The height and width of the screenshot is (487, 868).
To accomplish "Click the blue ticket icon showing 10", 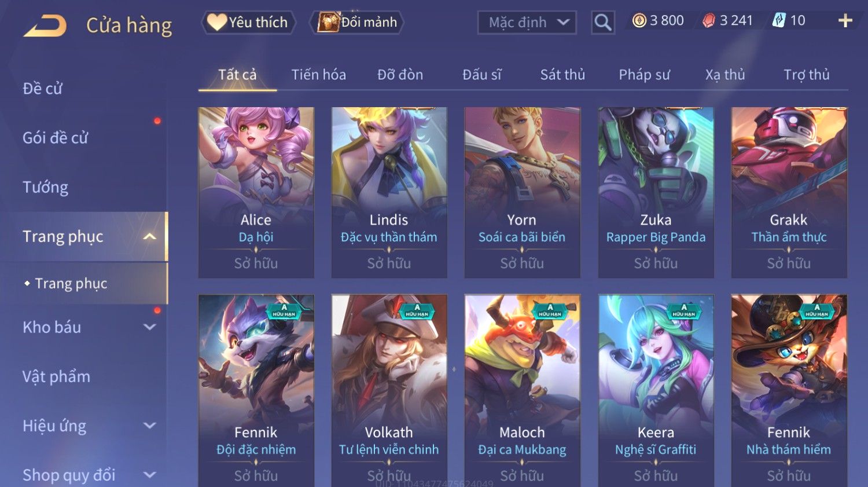I will tap(779, 21).
